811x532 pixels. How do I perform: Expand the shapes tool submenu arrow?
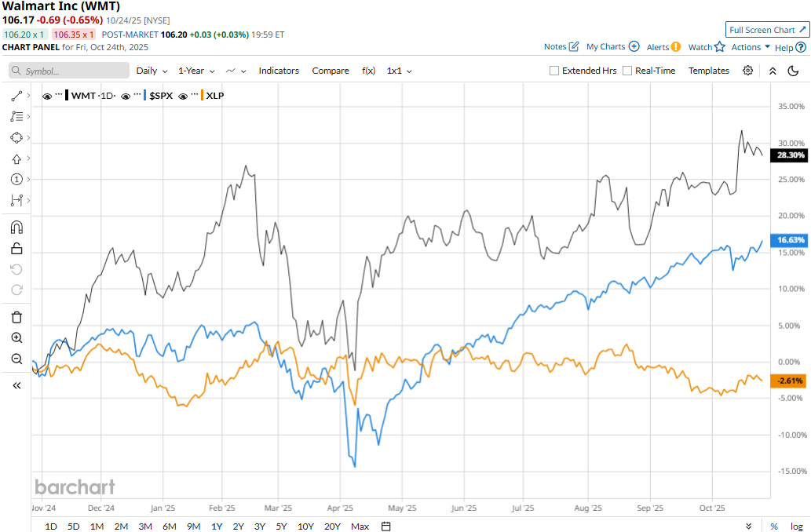28,137
